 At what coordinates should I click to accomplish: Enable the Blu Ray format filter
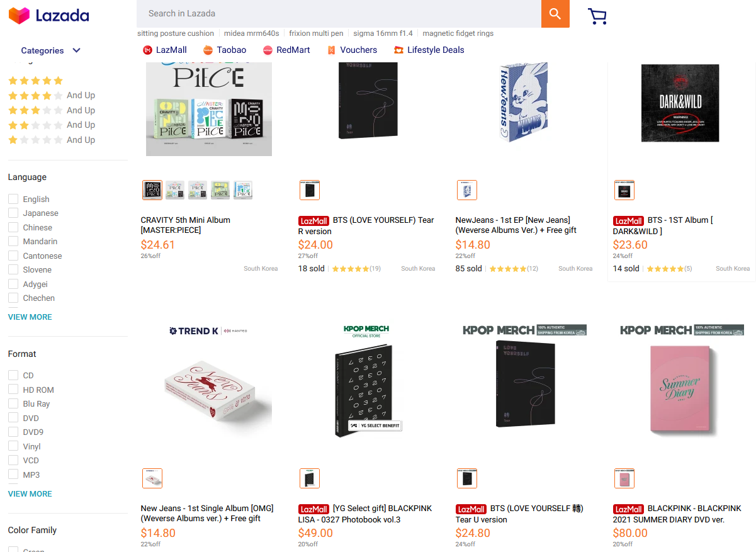(13, 404)
